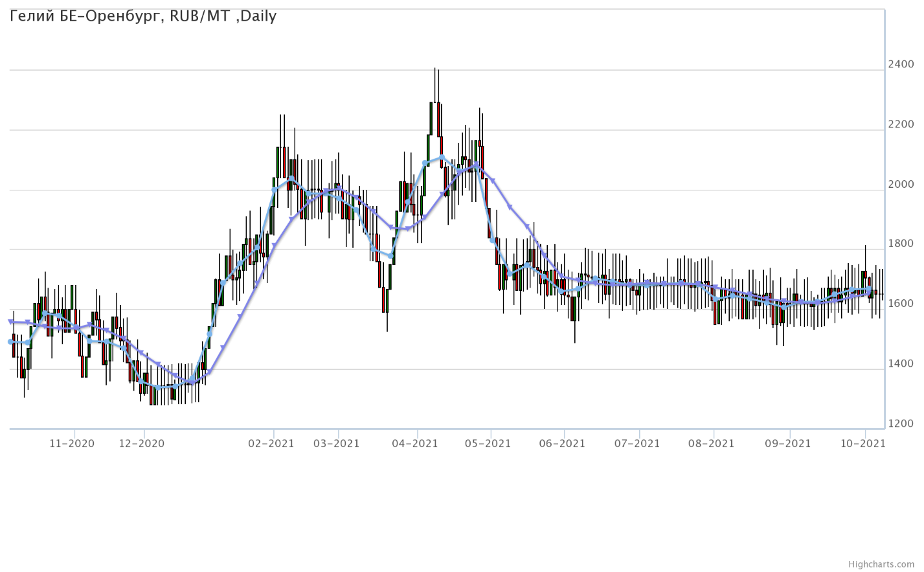Click the 02-2021 date axis label
924x572 pixels.
point(271,444)
